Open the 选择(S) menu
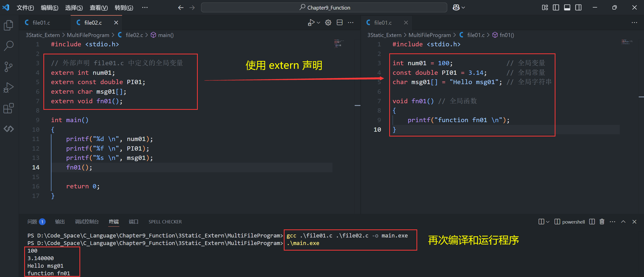This screenshot has height=277, width=644. (74, 8)
